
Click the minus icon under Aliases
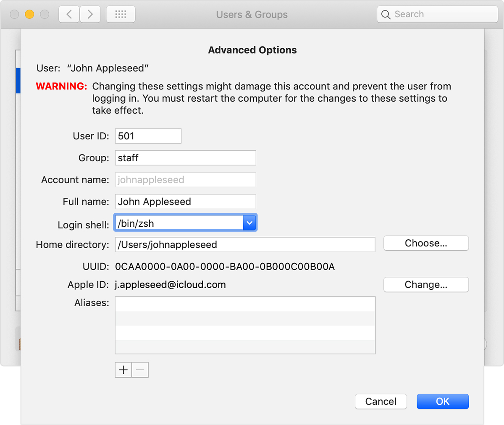(x=140, y=370)
